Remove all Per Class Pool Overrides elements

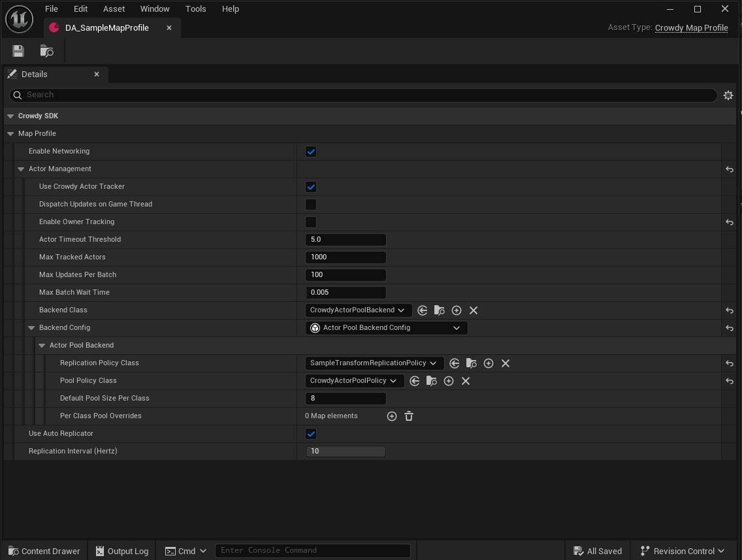point(409,416)
